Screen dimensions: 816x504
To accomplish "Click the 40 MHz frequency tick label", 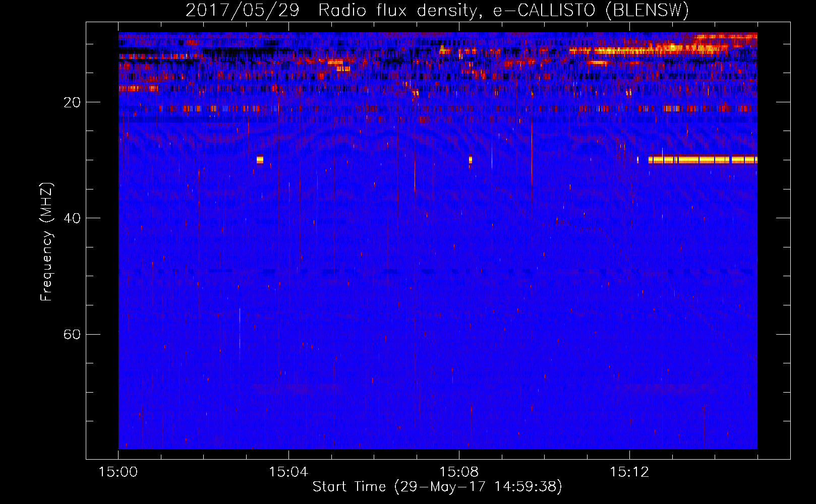I will click(72, 218).
